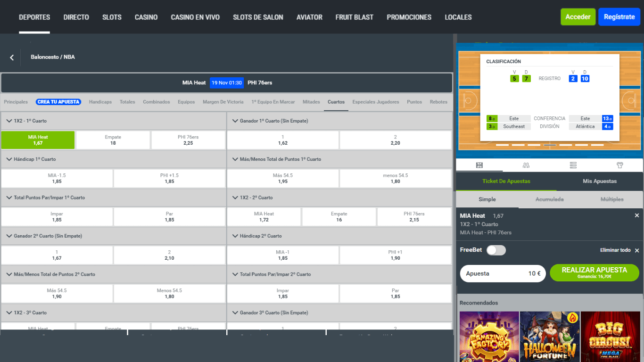Go to CASINO EN VIVO section
Viewport: 644px width, 362px height.
click(195, 17)
